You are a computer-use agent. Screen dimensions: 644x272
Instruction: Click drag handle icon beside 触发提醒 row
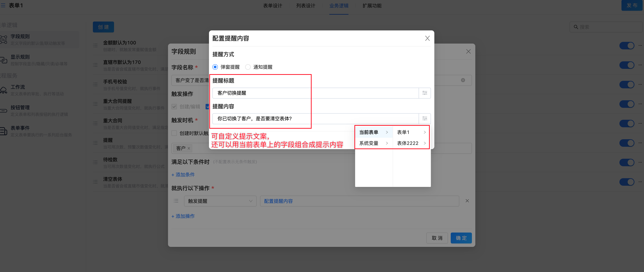pyautogui.click(x=176, y=201)
